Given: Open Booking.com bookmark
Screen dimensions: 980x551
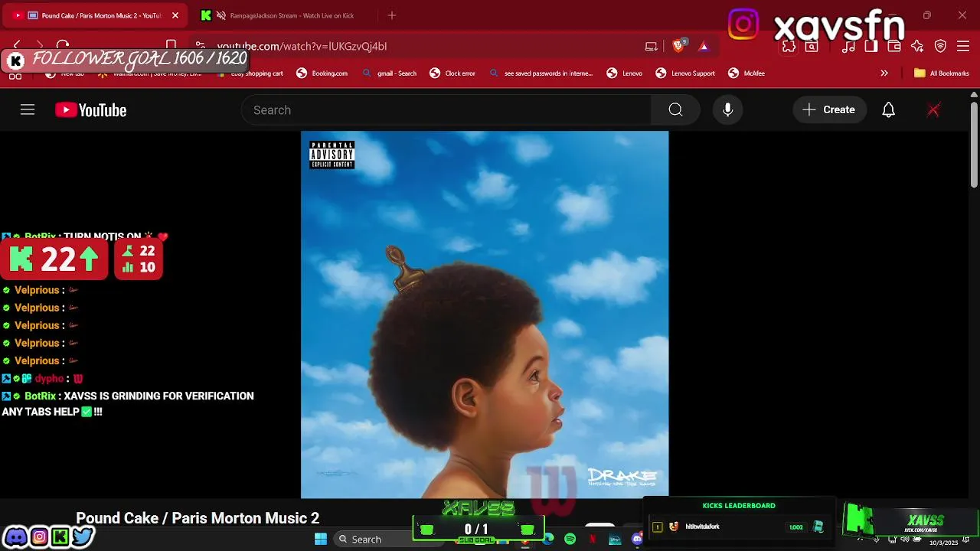Looking at the screenshot, I should (x=322, y=73).
